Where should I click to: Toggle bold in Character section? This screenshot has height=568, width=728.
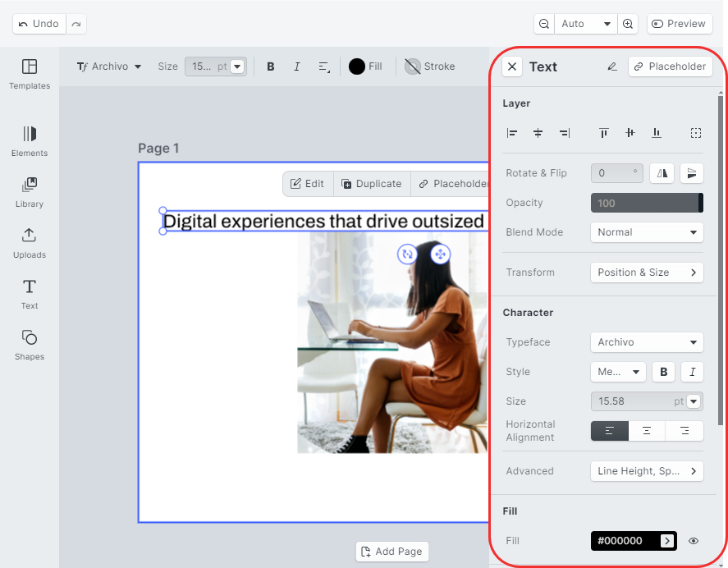664,372
